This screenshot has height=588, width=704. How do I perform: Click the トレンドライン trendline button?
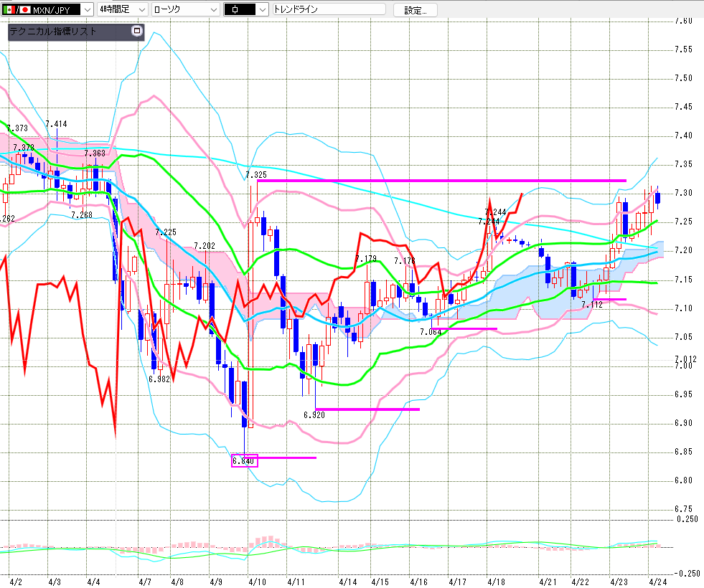coord(329,9)
